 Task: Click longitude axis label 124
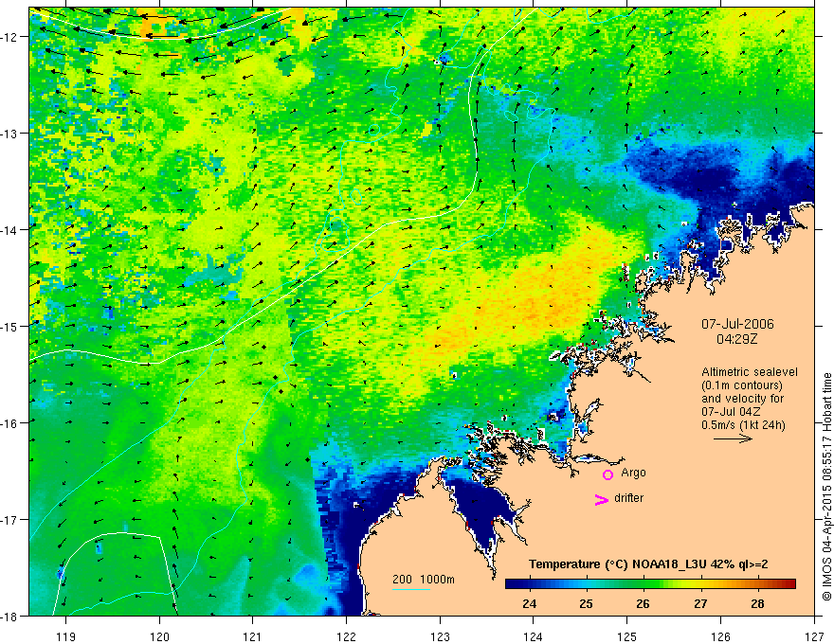click(534, 636)
